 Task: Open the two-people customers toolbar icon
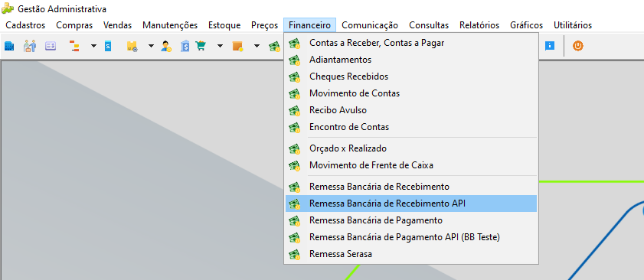tap(30, 46)
